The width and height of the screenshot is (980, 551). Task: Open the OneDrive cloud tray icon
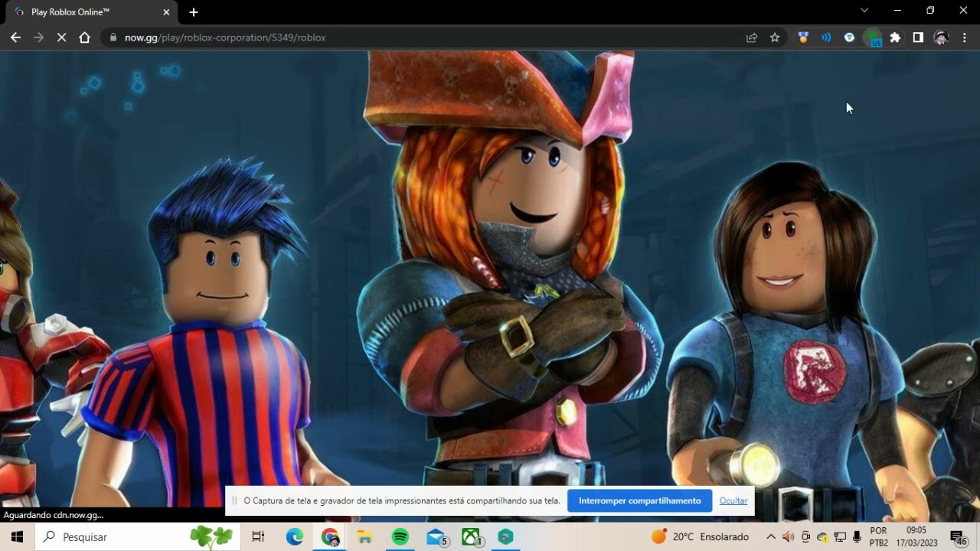tap(822, 537)
